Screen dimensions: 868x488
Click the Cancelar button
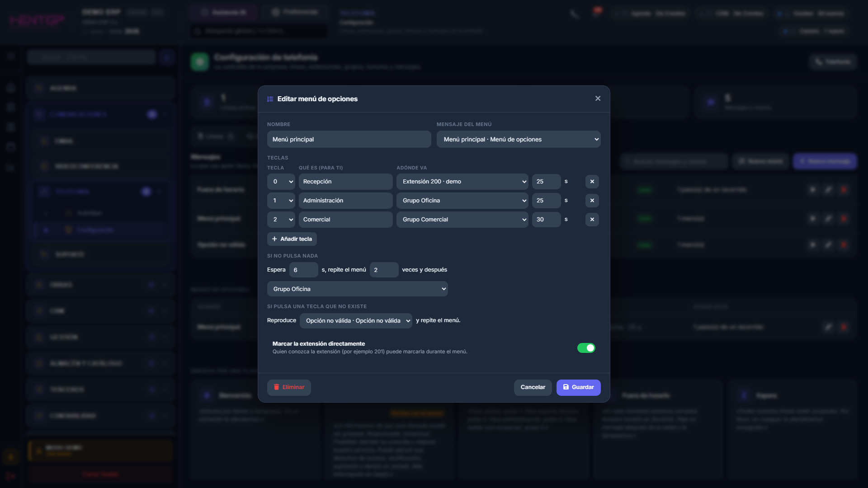point(533,387)
